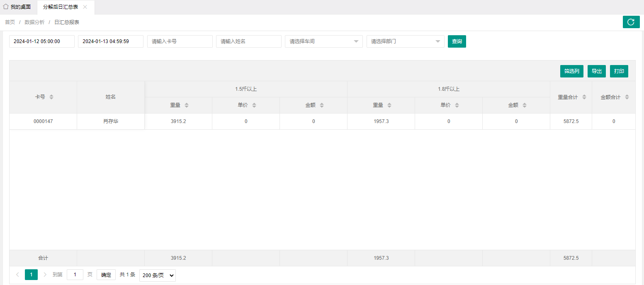Select card number cell 0000147
This screenshot has height=285, width=644.
43,121
